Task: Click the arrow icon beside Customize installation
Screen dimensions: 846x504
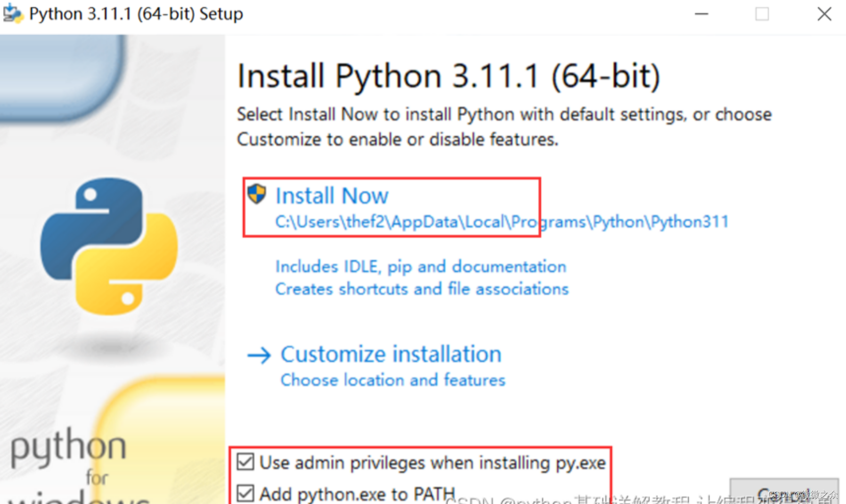Action: click(x=259, y=355)
